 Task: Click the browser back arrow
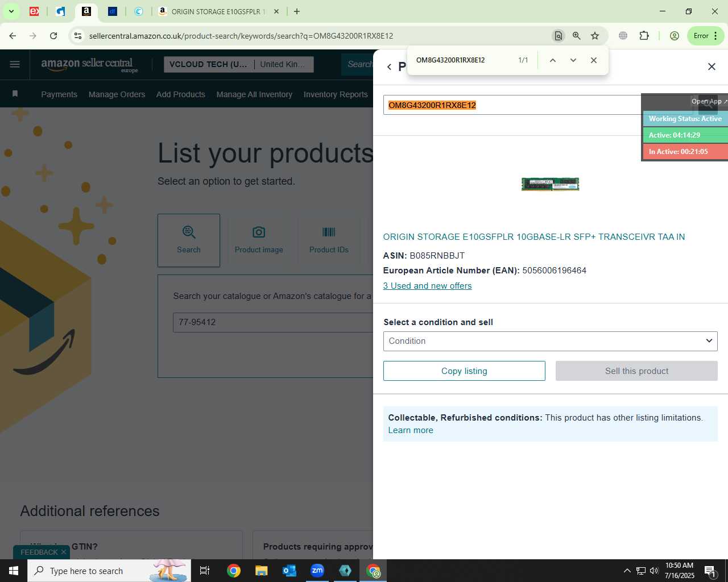13,36
